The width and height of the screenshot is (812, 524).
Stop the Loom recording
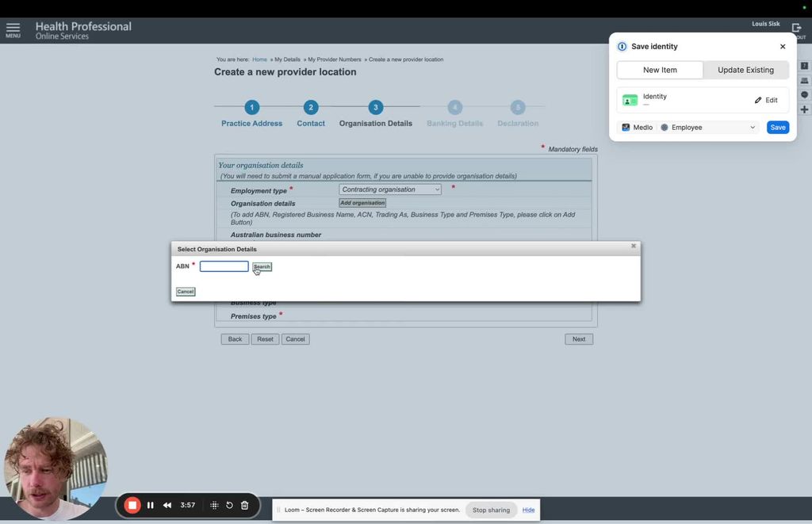pyautogui.click(x=132, y=505)
